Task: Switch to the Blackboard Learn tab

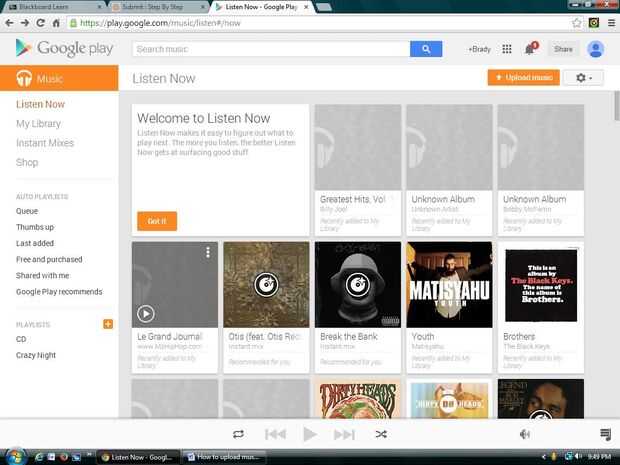Action: [55, 7]
